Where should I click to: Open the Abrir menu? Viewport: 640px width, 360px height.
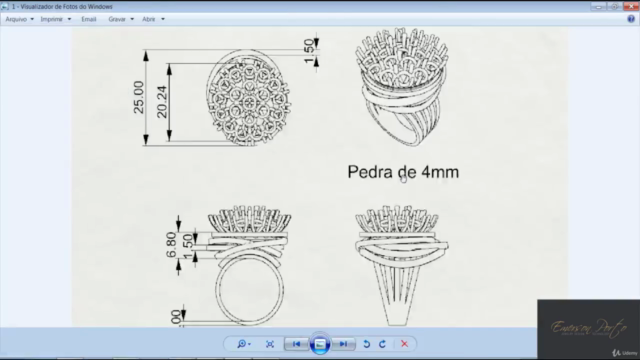click(149, 19)
